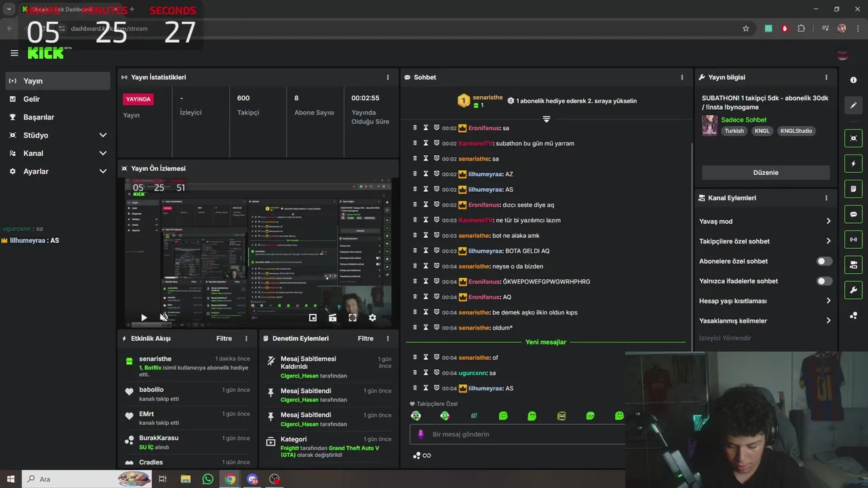868x488 pixels.
Task: Open picture-in-picture on the stream preview
Action: pos(313,317)
